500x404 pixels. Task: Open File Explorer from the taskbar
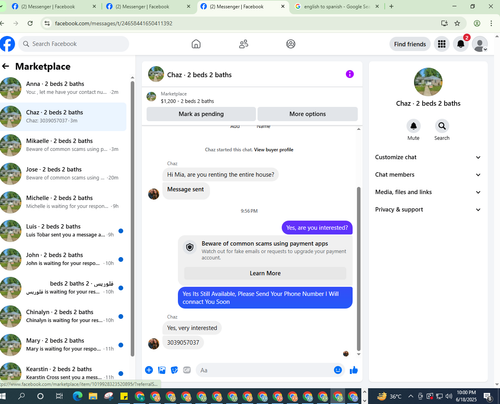[93, 396]
